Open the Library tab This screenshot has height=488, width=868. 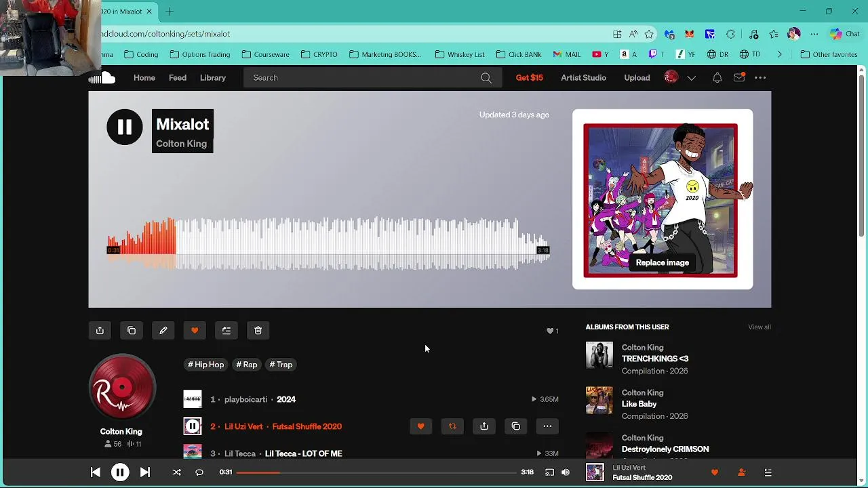[x=213, y=78]
